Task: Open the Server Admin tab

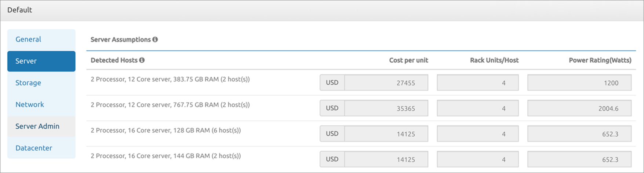Action: [x=37, y=126]
